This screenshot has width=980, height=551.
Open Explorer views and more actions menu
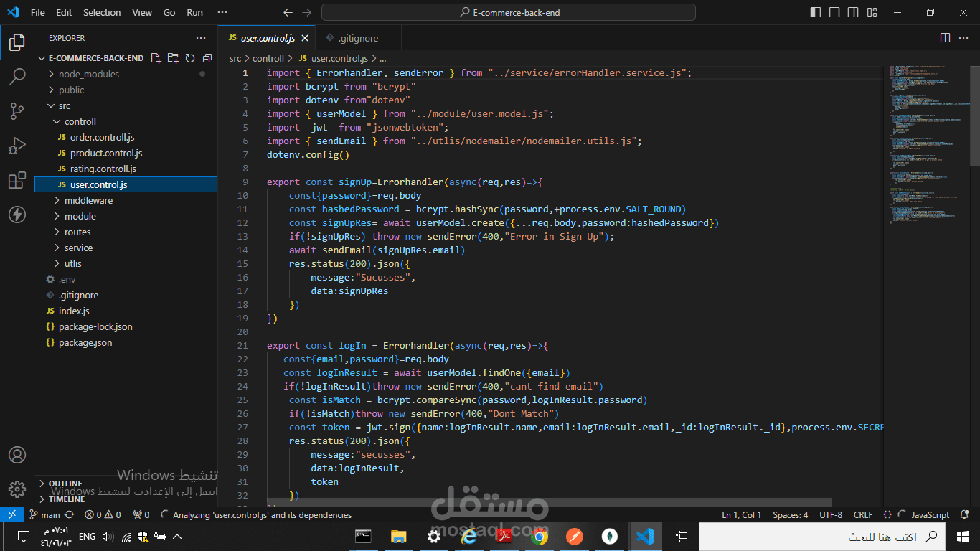point(201,38)
